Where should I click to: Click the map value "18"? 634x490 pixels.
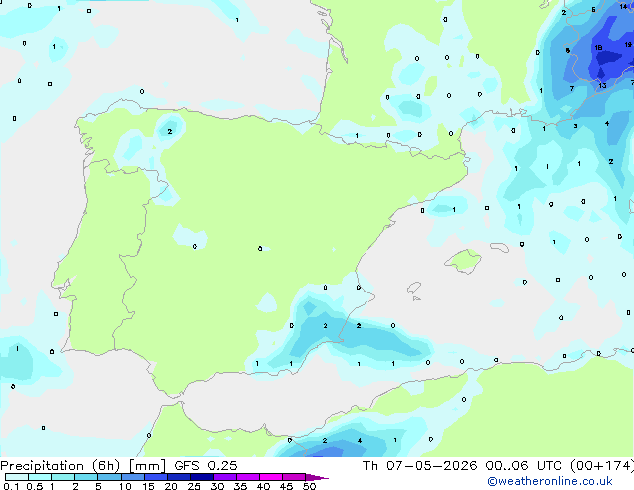598,48
